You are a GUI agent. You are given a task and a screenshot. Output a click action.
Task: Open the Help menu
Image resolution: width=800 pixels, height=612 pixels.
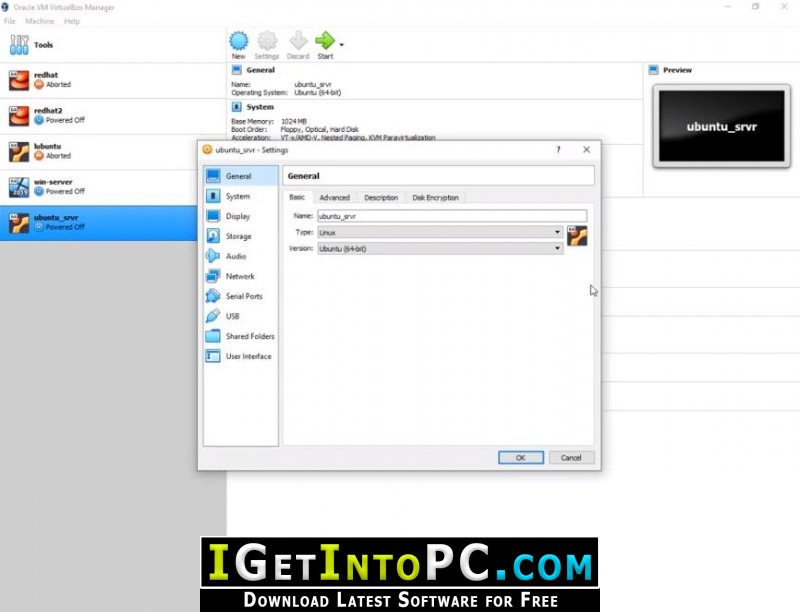[x=72, y=21]
